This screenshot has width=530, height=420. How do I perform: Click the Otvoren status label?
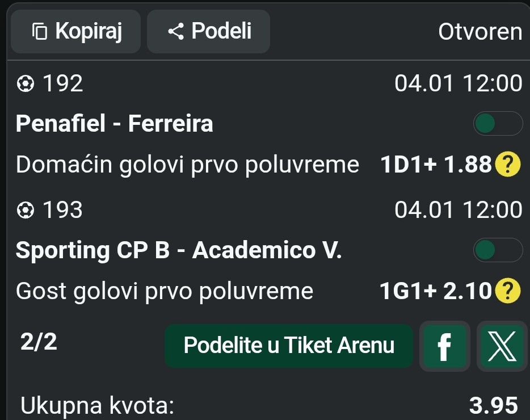tap(479, 32)
